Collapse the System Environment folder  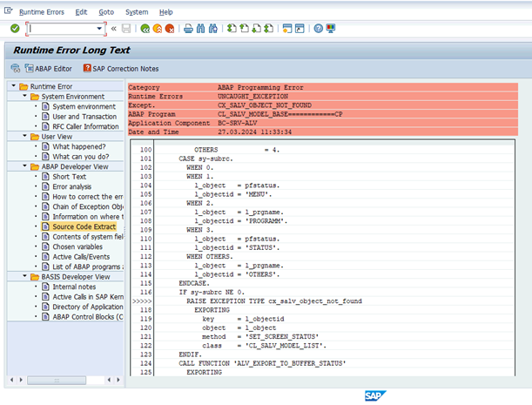coord(24,96)
